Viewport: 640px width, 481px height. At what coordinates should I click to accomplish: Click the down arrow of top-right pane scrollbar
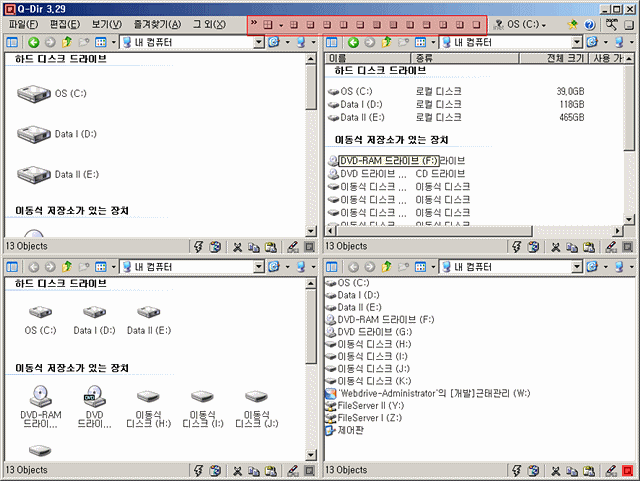pyautogui.click(x=632, y=231)
